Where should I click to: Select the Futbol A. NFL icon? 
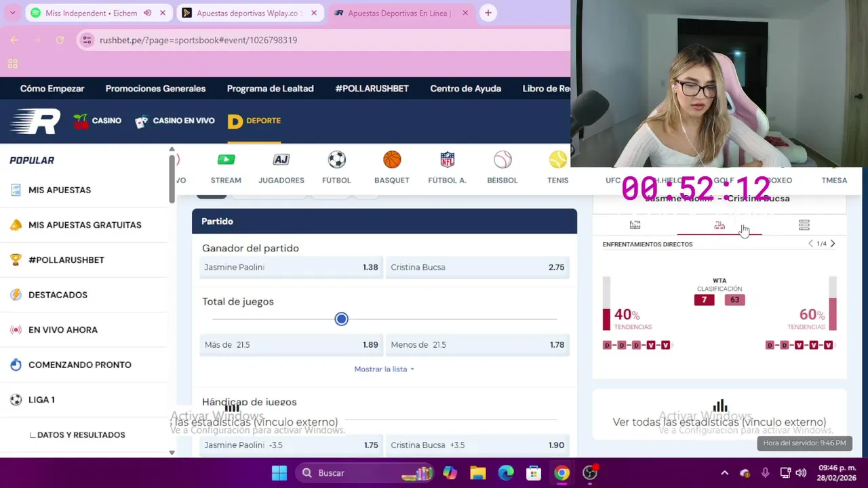click(448, 160)
